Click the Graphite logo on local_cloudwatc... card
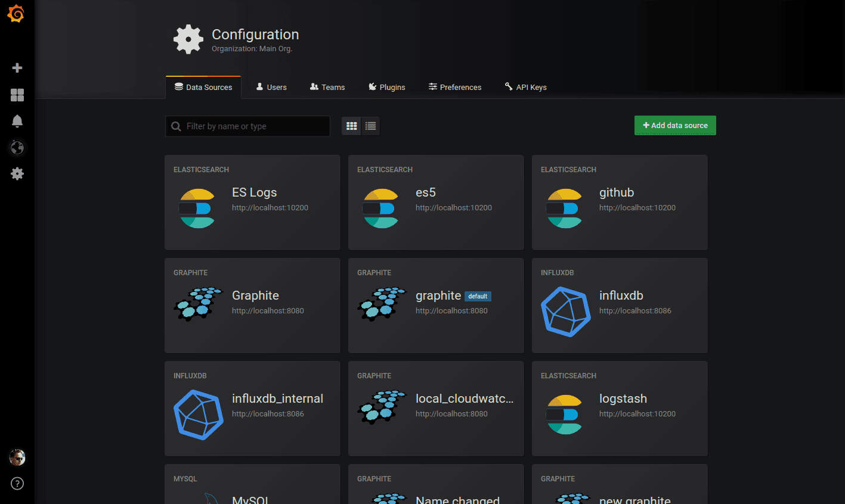The width and height of the screenshot is (845, 504). pyautogui.click(x=382, y=407)
